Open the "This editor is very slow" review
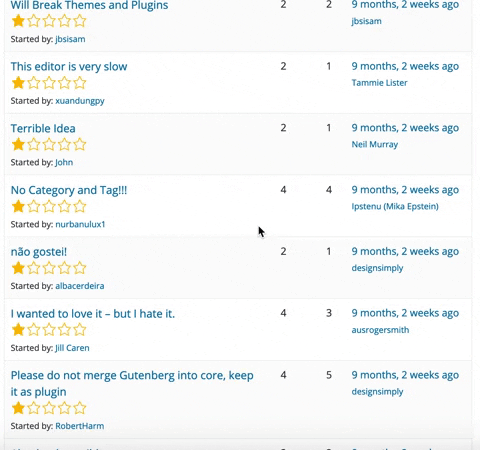480x450 pixels. [x=69, y=66]
